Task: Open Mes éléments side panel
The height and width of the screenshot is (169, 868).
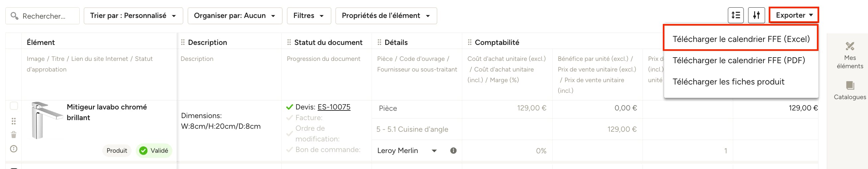Action: click(850, 55)
